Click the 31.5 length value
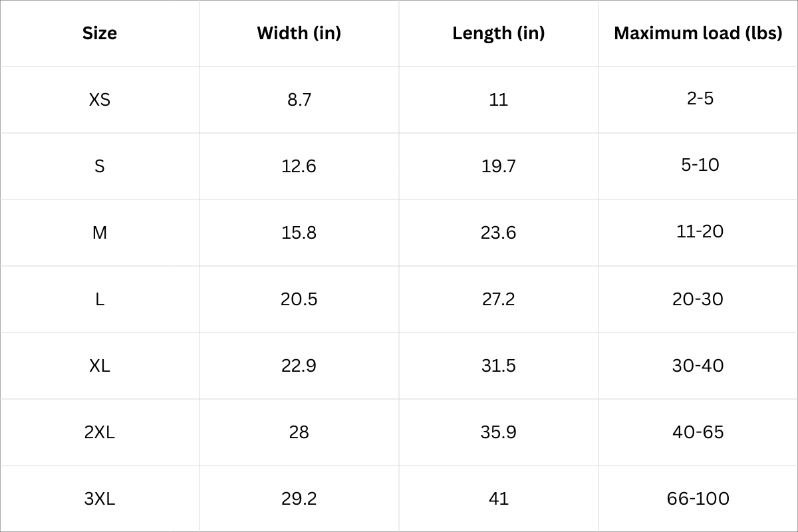The width and height of the screenshot is (798, 532). [x=499, y=366]
